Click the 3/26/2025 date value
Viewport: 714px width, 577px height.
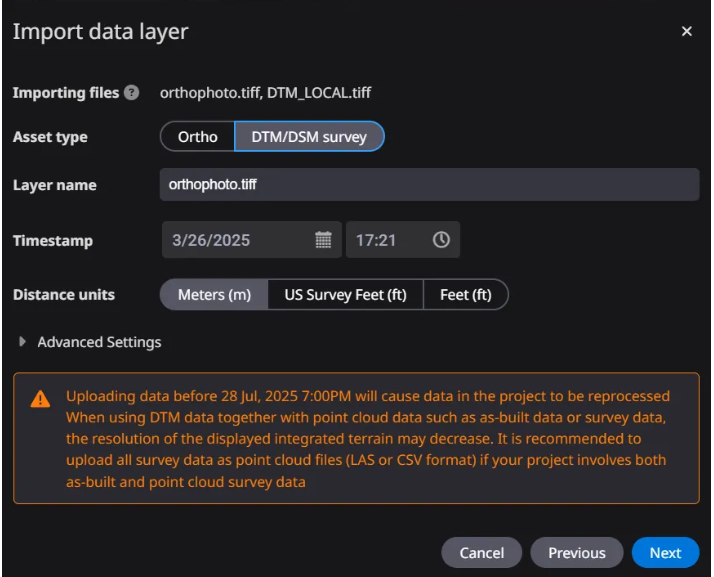(211, 240)
